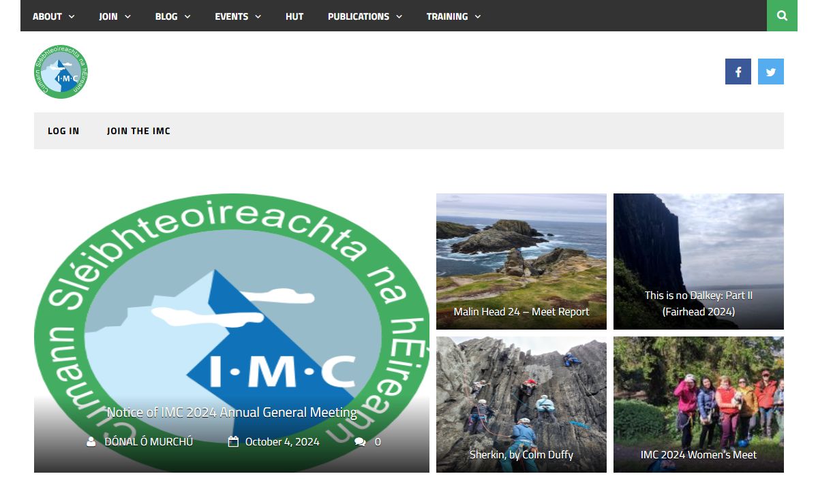
Task: Go to the HUT page
Action: (x=294, y=16)
